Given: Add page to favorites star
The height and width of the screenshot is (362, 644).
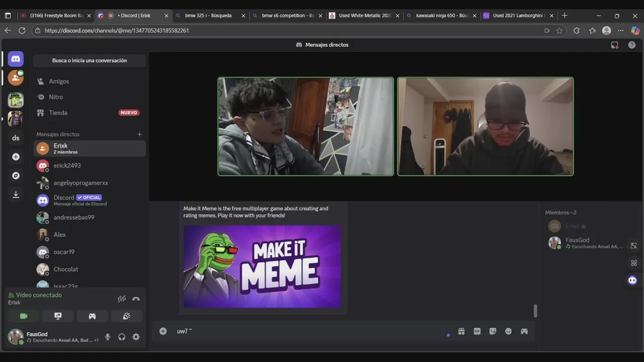Looking at the screenshot, I should tap(559, 31).
